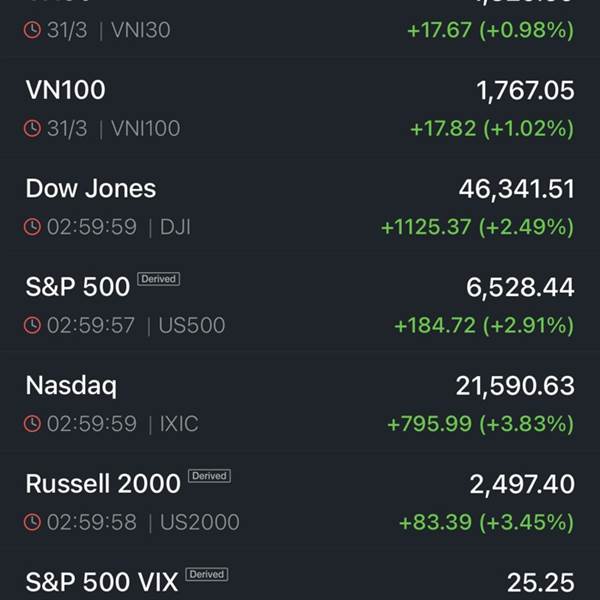The width and height of the screenshot is (600, 600).
Task: Tap the VN100 change +17.82 (+1.02%)
Action: [492, 129]
